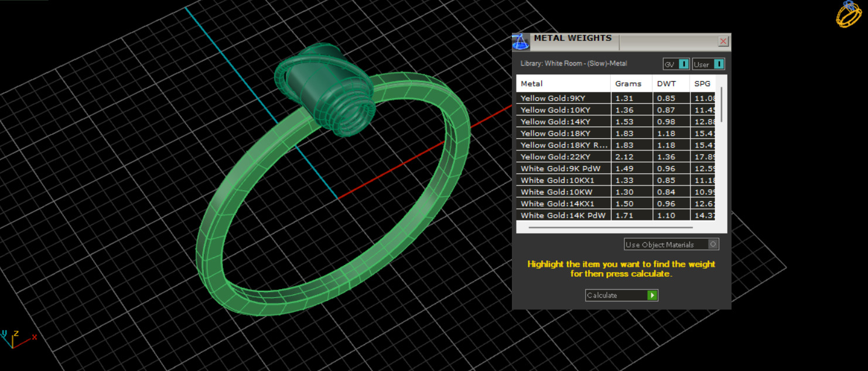Select the Yellow Gold:18KY R... row
This screenshot has height=371, width=868.
[616, 145]
